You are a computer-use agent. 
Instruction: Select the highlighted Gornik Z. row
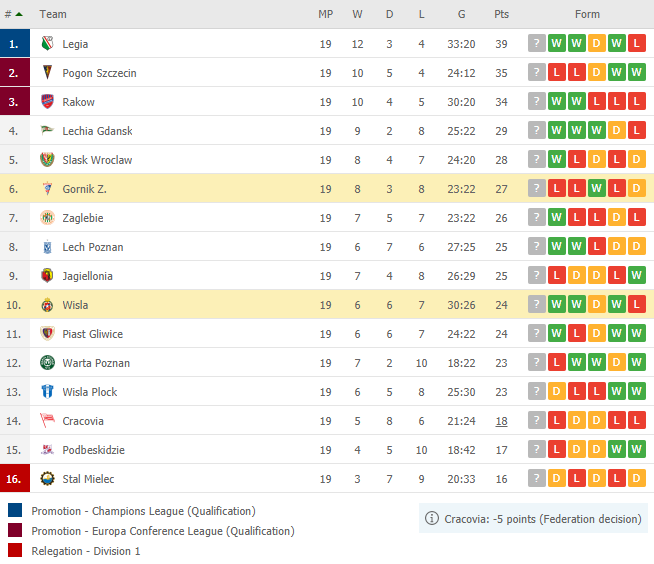point(327,189)
